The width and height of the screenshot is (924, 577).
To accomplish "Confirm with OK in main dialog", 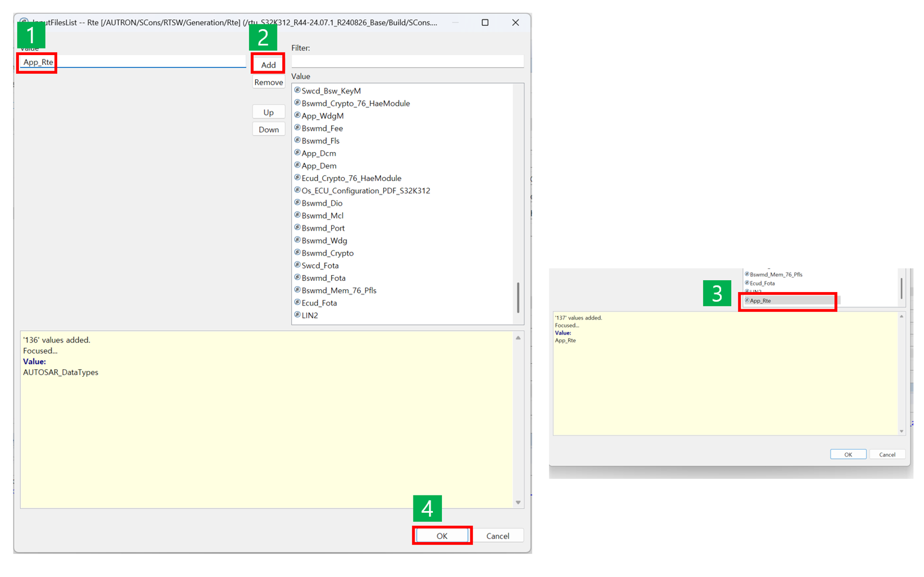I will pyautogui.click(x=441, y=535).
